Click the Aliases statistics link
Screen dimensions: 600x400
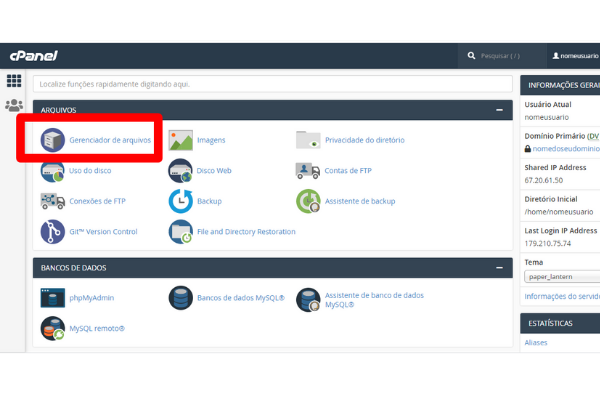pos(536,343)
